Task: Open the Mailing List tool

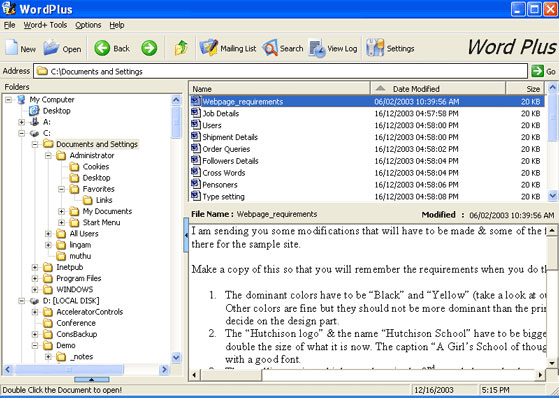Action: coord(227,48)
